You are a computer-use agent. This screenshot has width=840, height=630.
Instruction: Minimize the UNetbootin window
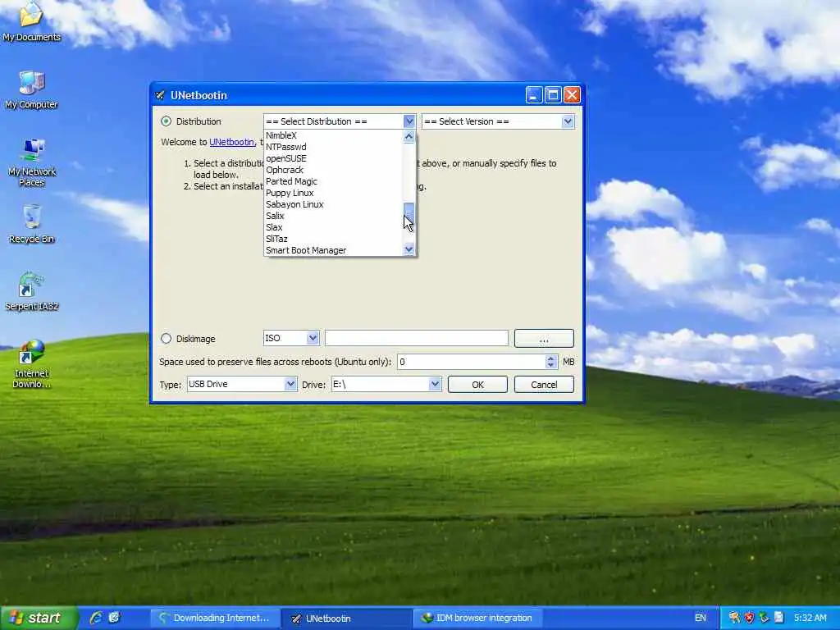(x=534, y=95)
